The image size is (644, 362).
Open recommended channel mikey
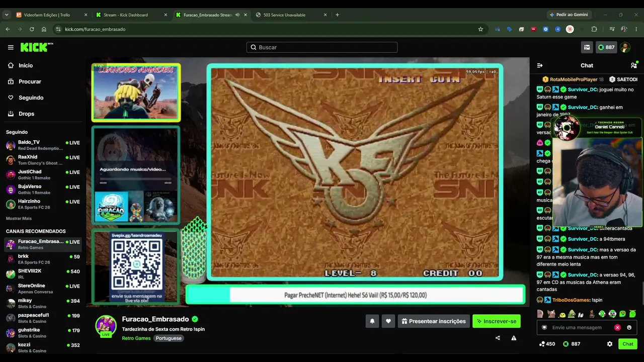(x=43, y=303)
